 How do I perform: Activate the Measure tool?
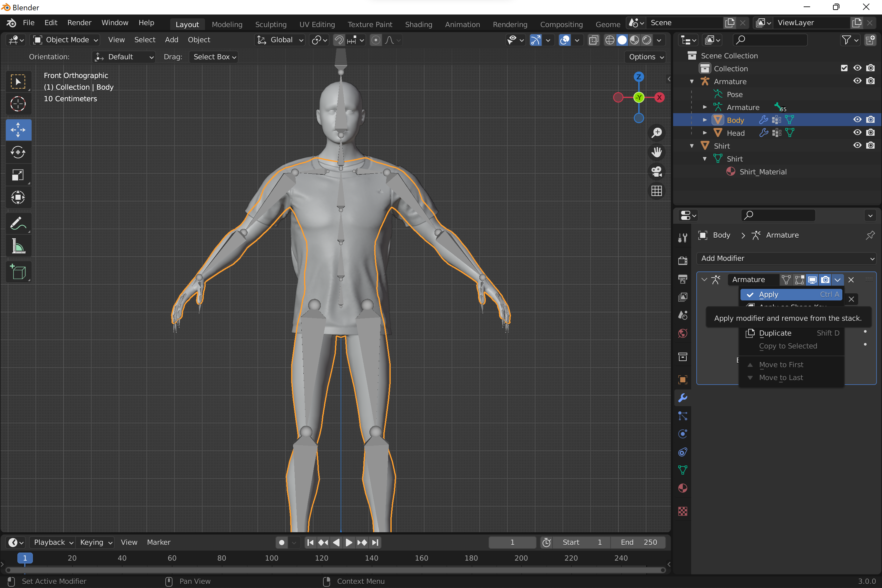(x=18, y=246)
